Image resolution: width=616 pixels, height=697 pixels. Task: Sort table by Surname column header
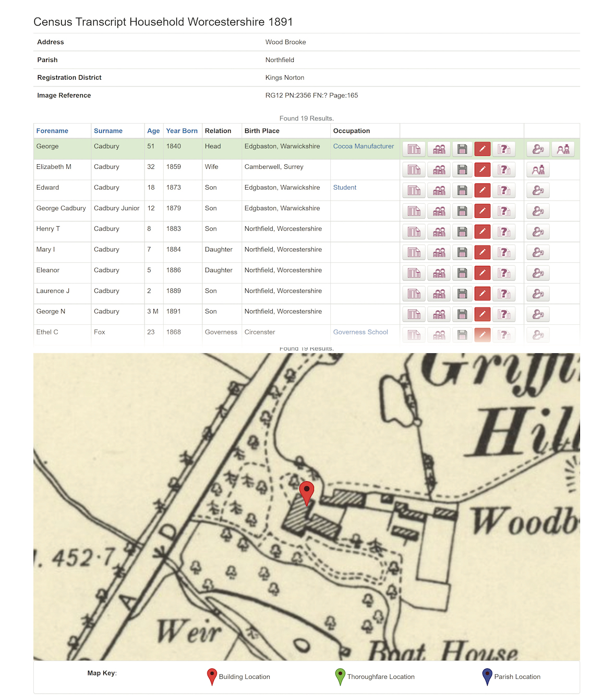tap(108, 131)
